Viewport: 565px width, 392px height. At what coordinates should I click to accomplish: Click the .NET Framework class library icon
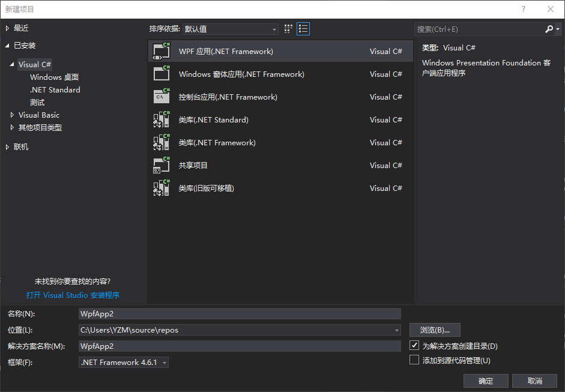coord(162,142)
